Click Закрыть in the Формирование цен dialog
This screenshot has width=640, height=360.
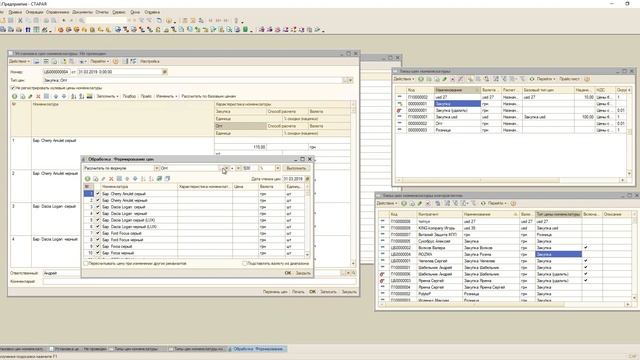303,273
